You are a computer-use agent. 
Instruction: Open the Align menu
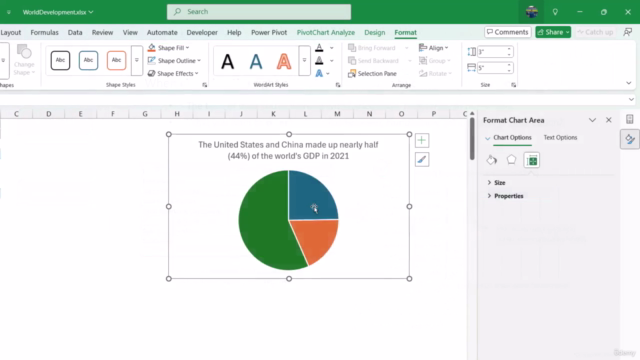(x=433, y=48)
